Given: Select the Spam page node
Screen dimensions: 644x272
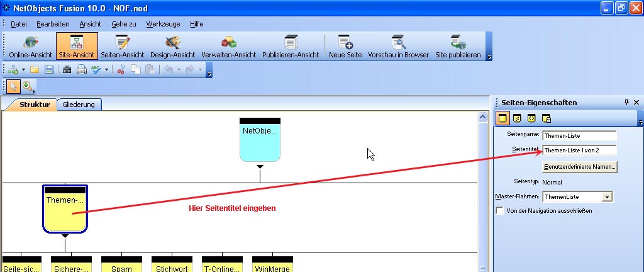Looking at the screenshot, I should coord(121,266).
